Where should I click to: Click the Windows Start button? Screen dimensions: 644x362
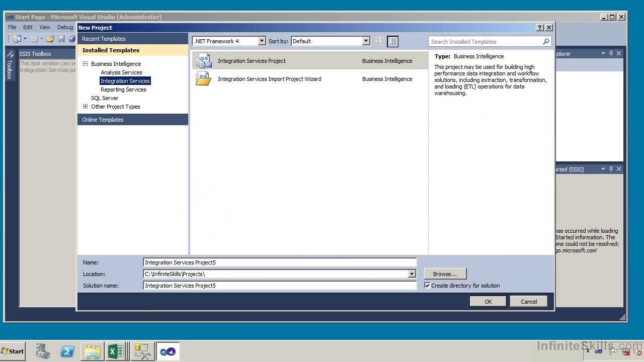click(x=13, y=351)
